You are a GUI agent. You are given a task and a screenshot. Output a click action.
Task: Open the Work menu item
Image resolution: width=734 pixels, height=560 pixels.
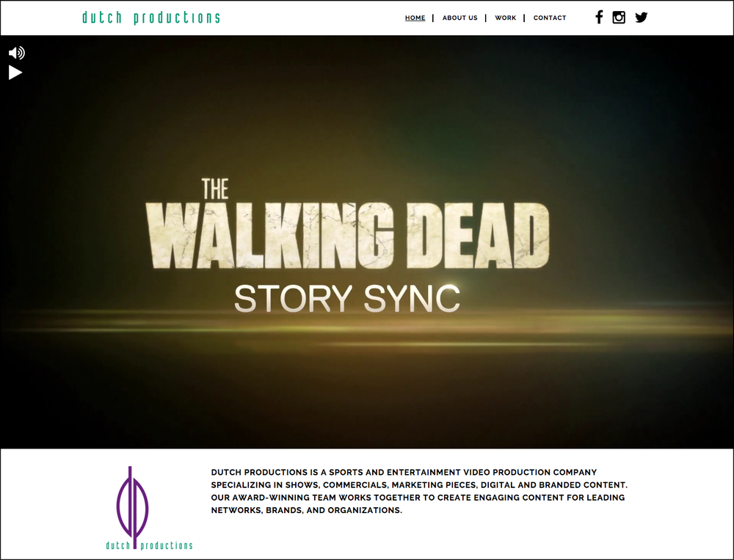coord(506,18)
